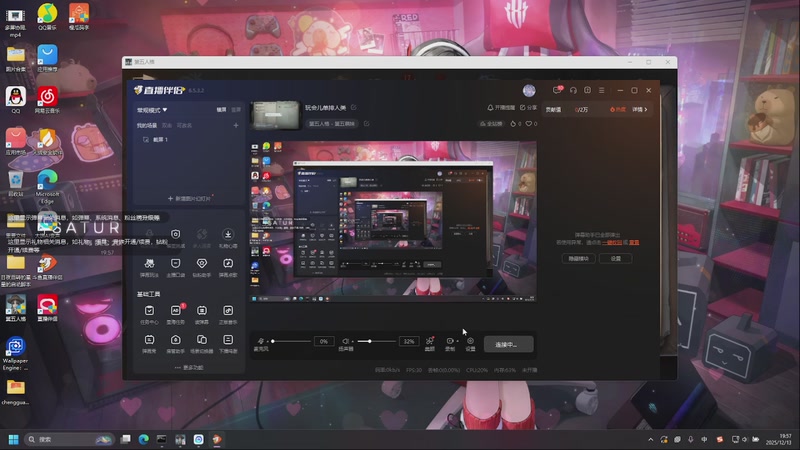800x450 pixels.
Task: Edit the stream title with the pencil icon
Action: pyautogui.click(x=354, y=108)
